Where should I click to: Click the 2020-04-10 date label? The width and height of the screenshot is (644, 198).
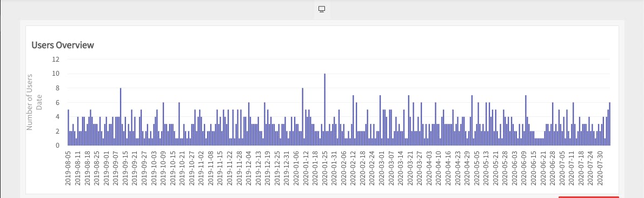[x=438, y=168]
